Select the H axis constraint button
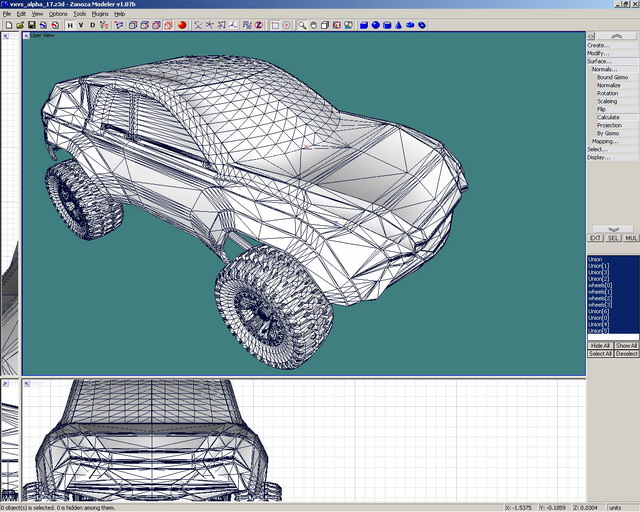The height and width of the screenshot is (512, 640). (70, 25)
